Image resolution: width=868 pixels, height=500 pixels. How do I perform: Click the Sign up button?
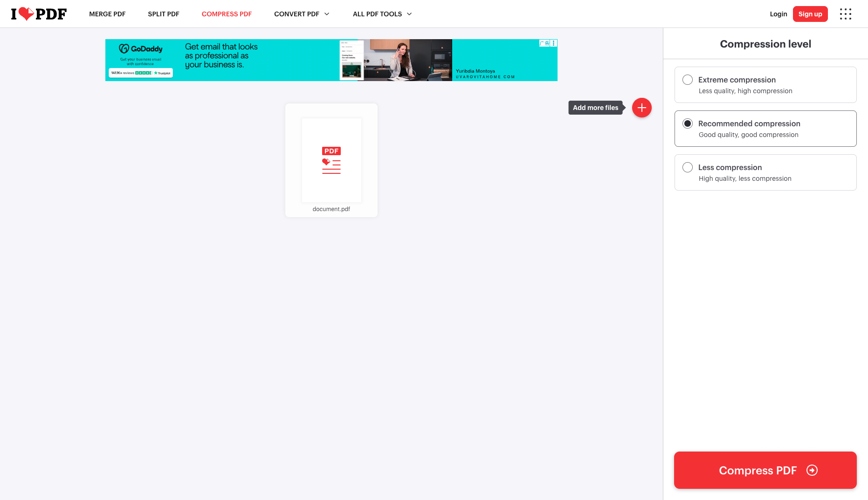pyautogui.click(x=810, y=14)
